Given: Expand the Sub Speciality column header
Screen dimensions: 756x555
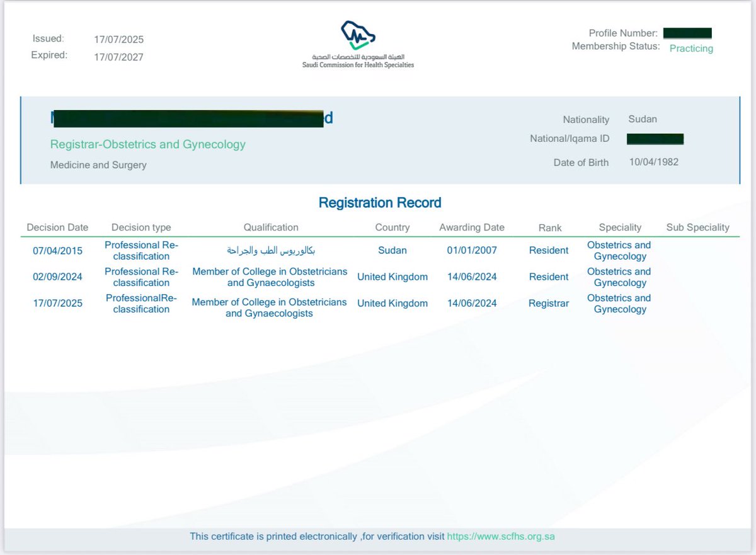Looking at the screenshot, I should pyautogui.click(x=698, y=227).
